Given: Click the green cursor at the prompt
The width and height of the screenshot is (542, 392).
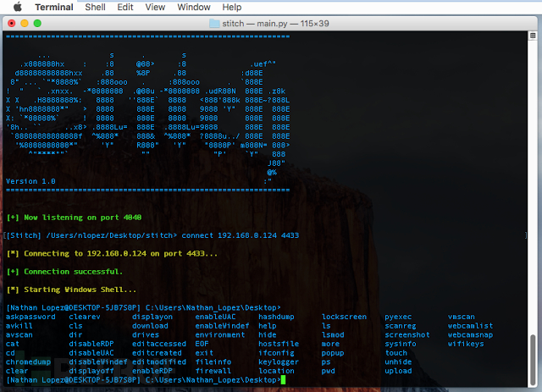Looking at the screenshot, I should pos(283,380).
